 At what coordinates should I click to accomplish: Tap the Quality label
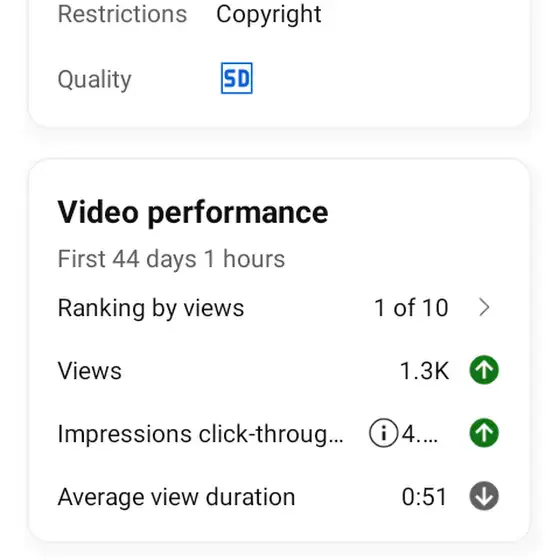[94, 79]
